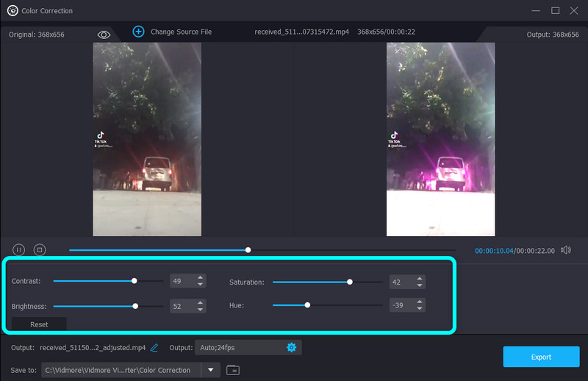This screenshot has width=588, height=381.
Task: Click the Contrast value input field
Action: click(x=181, y=281)
